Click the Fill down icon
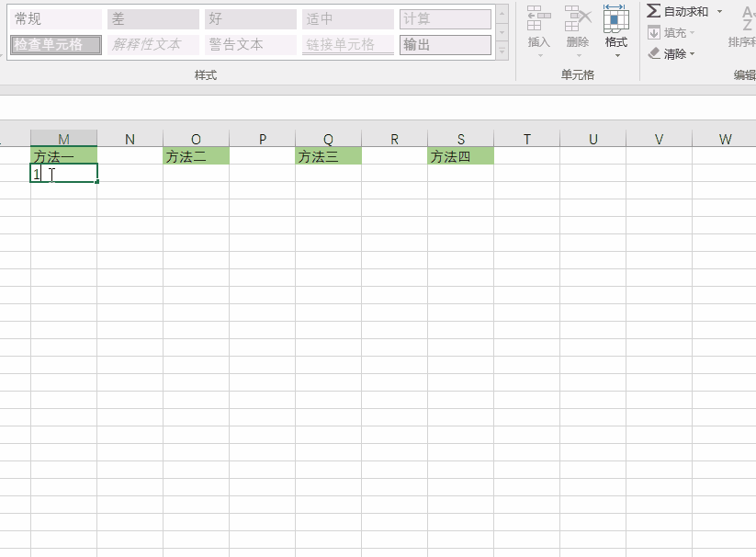Viewport: 756px width, 557px height. pyautogui.click(x=654, y=33)
